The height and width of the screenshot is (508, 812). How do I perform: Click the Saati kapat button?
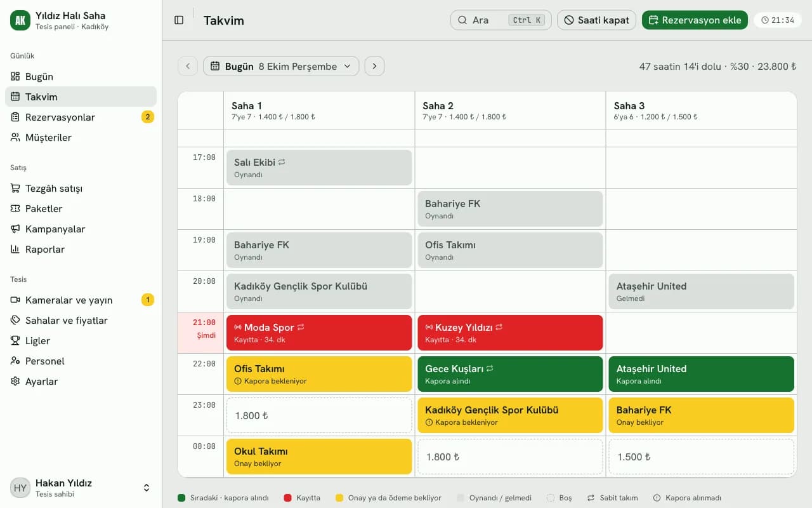(597, 20)
